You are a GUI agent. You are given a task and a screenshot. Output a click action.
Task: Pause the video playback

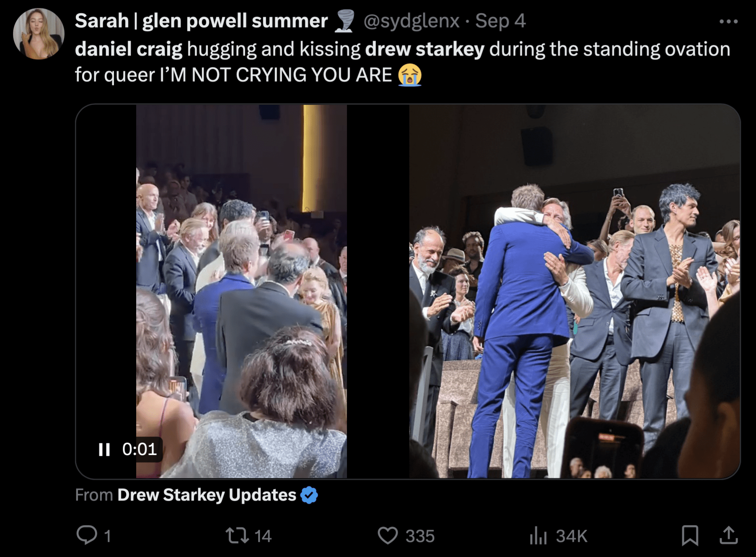[x=104, y=450]
